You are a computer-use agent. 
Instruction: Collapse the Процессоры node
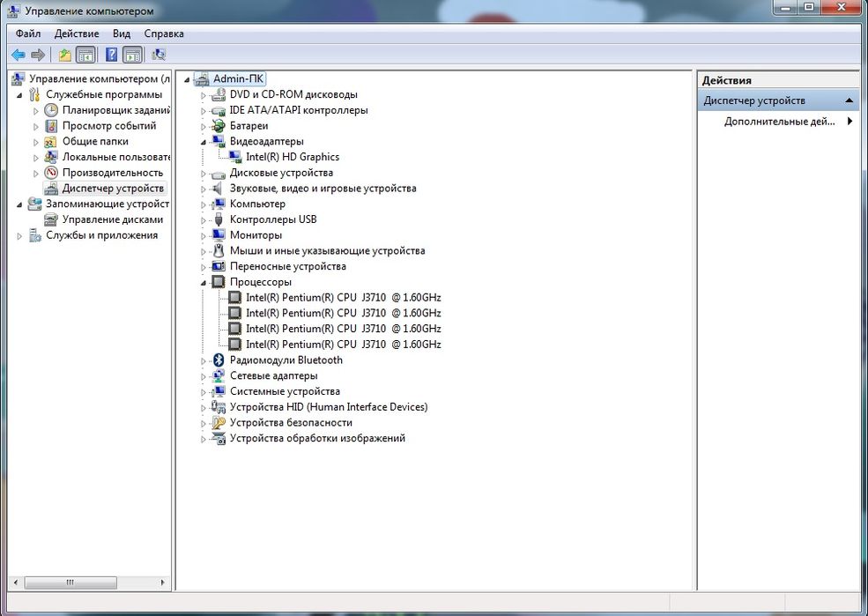coord(204,283)
